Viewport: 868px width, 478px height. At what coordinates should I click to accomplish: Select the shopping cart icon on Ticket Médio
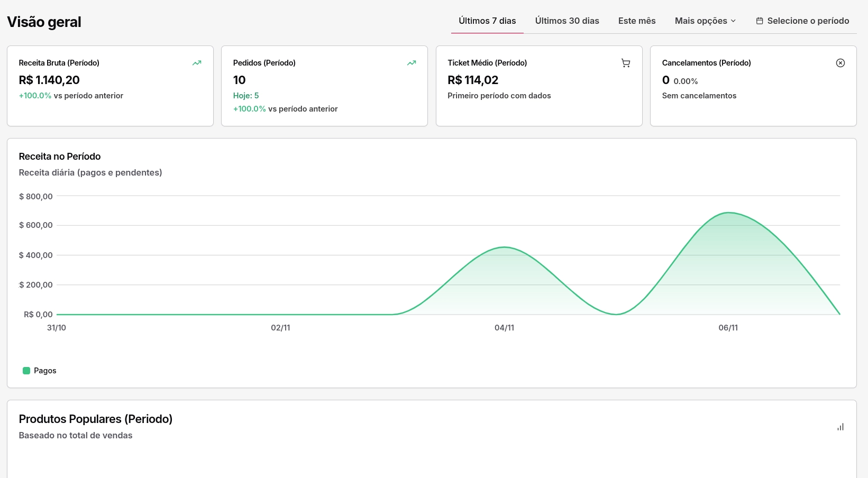(x=626, y=63)
